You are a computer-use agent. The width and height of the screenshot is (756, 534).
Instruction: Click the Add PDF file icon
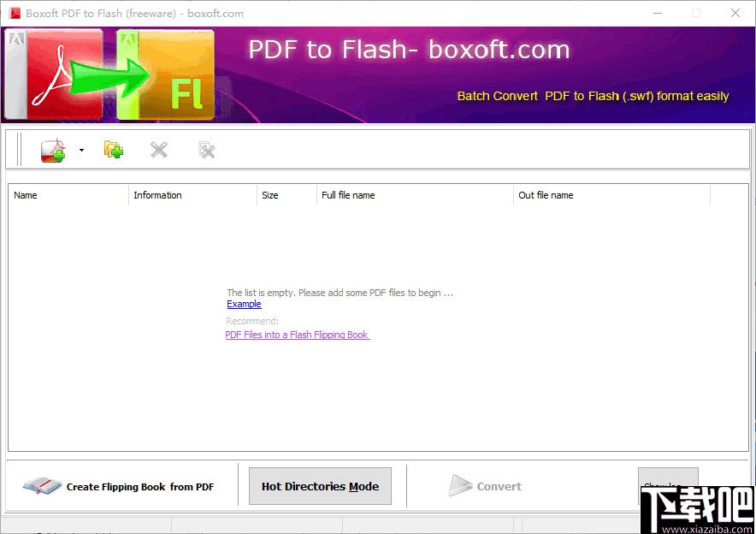(x=53, y=151)
